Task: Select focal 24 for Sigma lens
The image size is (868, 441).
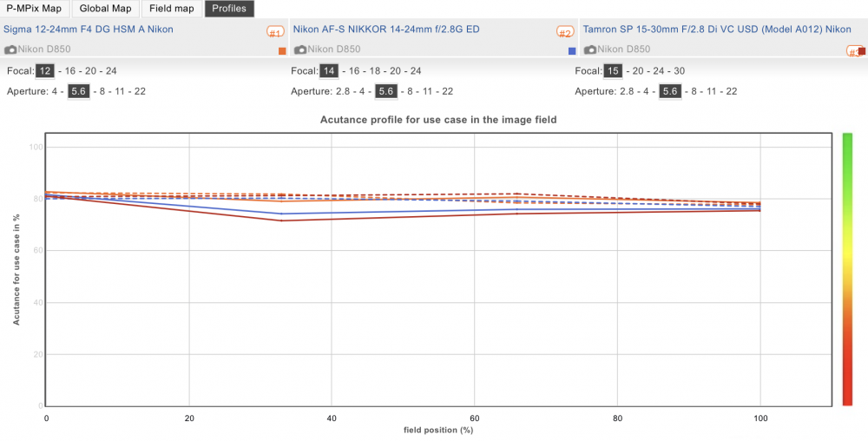Action: point(111,71)
